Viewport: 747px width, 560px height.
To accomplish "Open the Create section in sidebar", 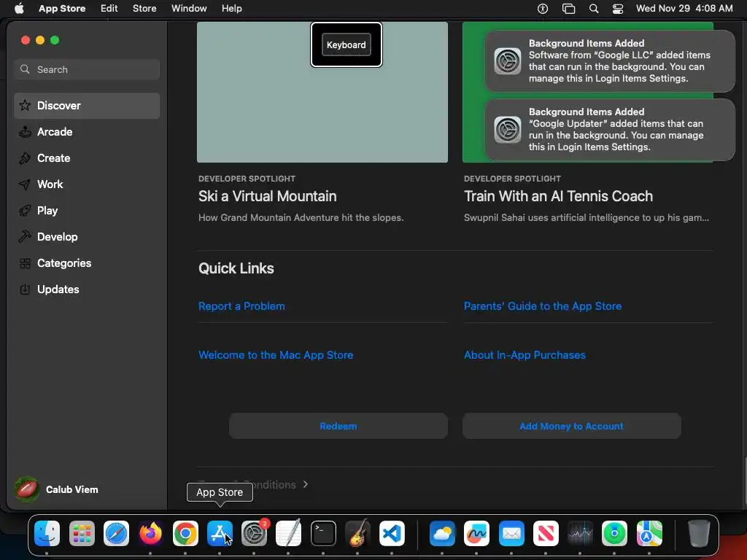I will click(87, 157).
